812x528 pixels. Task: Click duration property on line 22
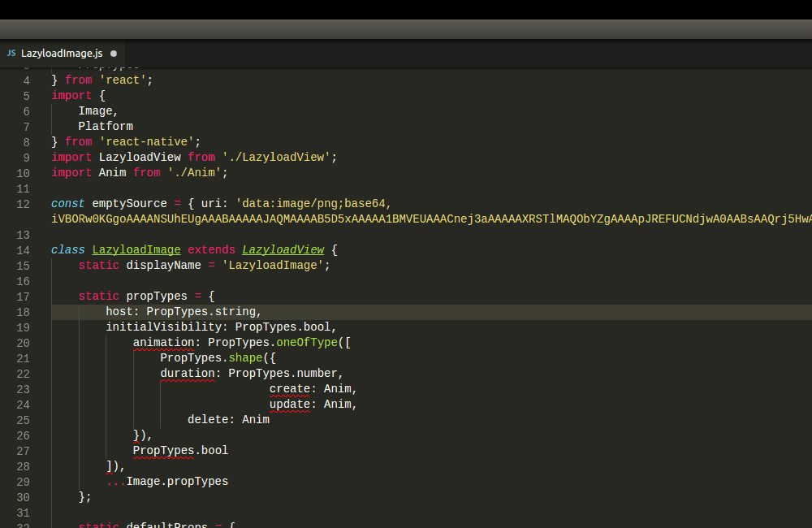point(188,374)
